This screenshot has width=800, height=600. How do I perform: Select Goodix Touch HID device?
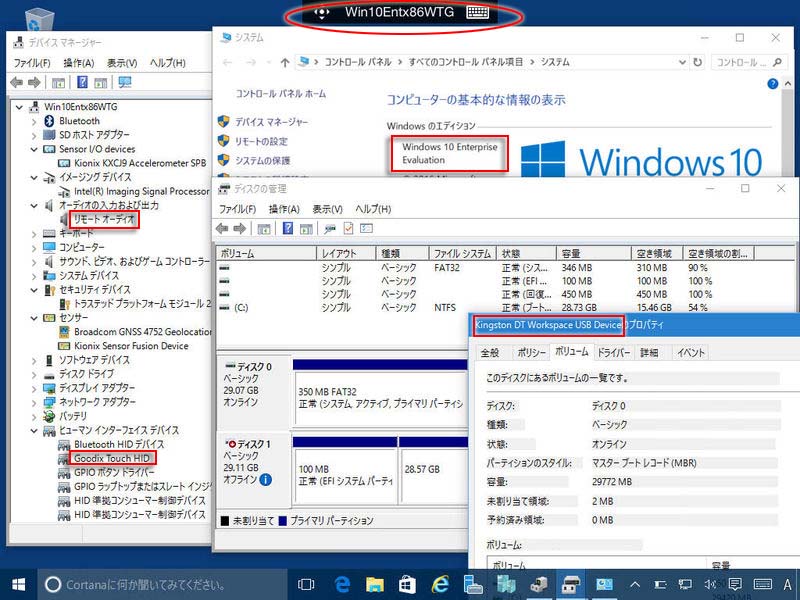pos(112,458)
